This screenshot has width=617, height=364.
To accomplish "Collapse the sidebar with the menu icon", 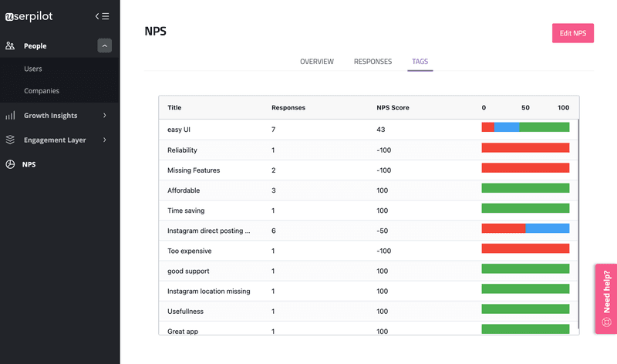I will click(102, 15).
